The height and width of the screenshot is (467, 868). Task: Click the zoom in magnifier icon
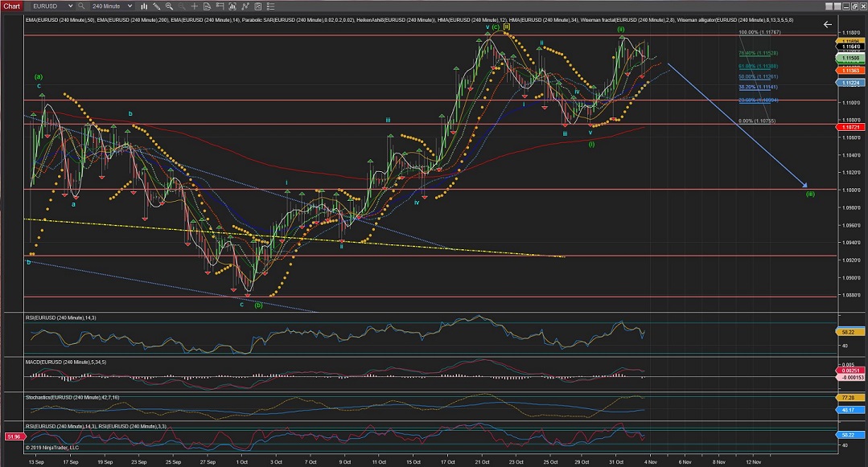pyautogui.click(x=169, y=6)
